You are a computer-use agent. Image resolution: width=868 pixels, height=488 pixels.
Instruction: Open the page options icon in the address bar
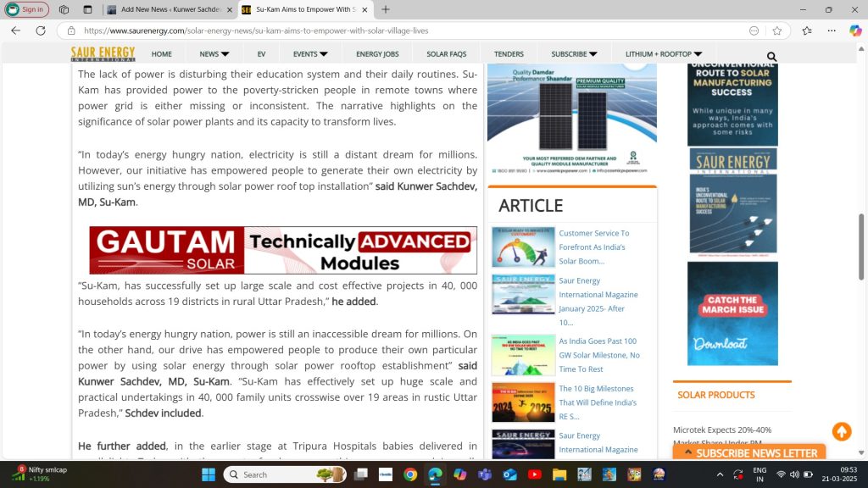[754, 30]
